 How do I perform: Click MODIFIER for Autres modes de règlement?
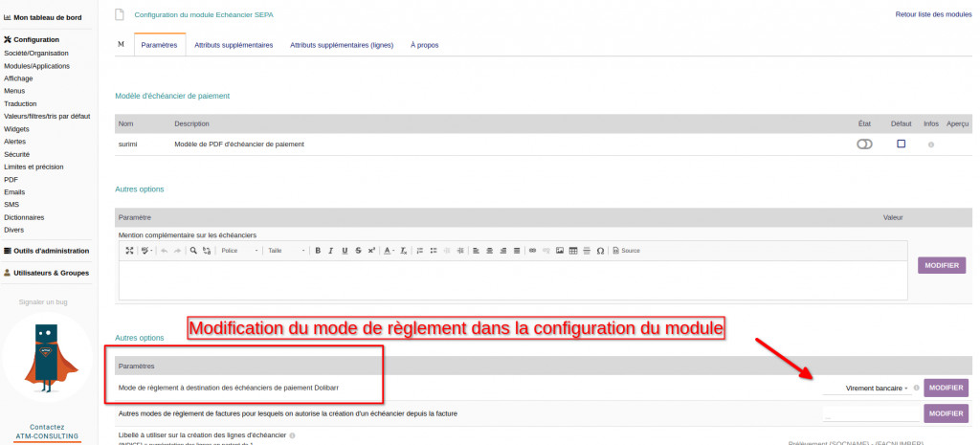pos(947,413)
